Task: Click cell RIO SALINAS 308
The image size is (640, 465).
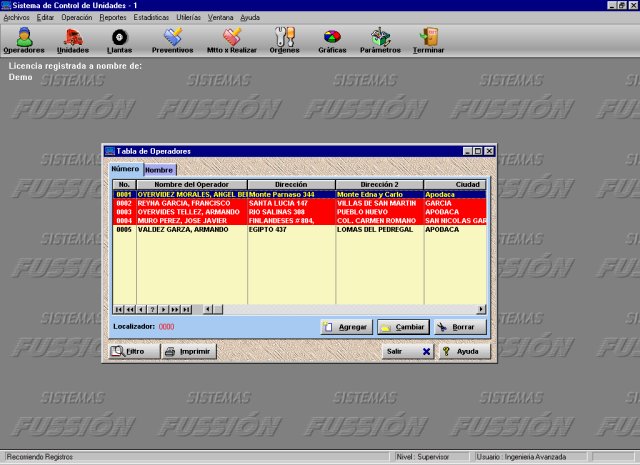Action: (x=291, y=212)
